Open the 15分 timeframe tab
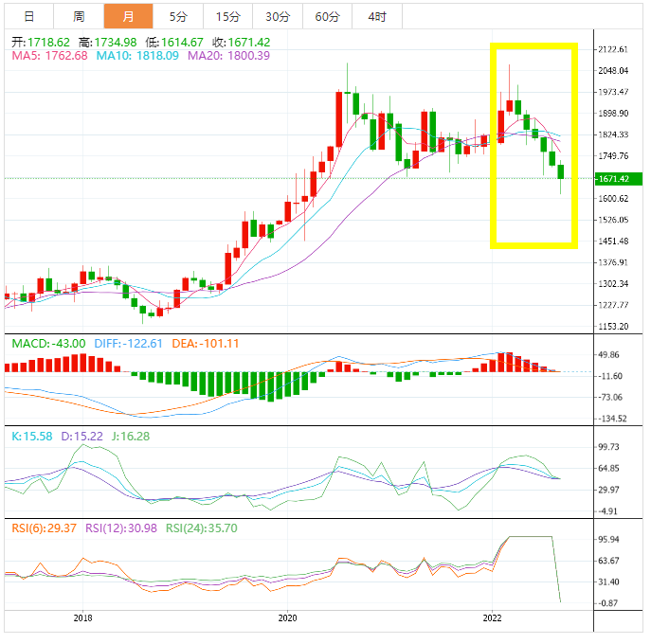 (x=227, y=17)
